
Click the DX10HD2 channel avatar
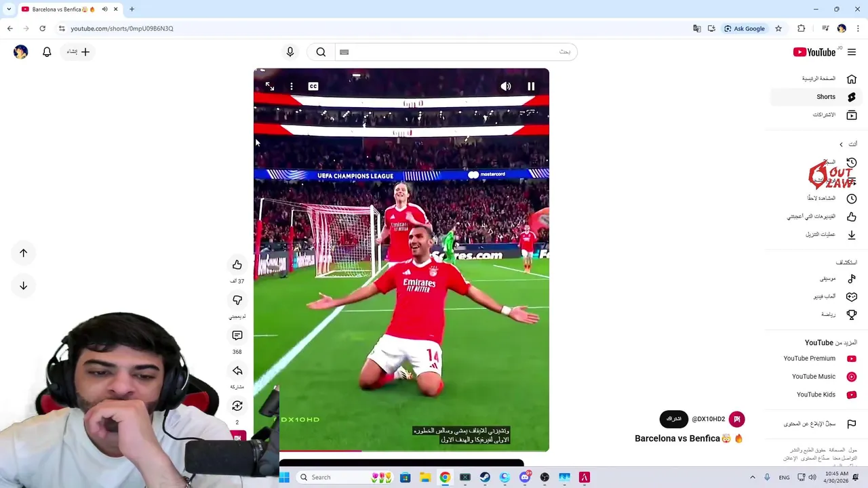pyautogui.click(x=737, y=420)
